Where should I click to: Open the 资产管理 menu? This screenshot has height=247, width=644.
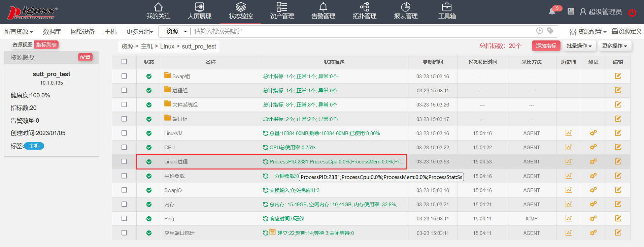click(x=282, y=11)
